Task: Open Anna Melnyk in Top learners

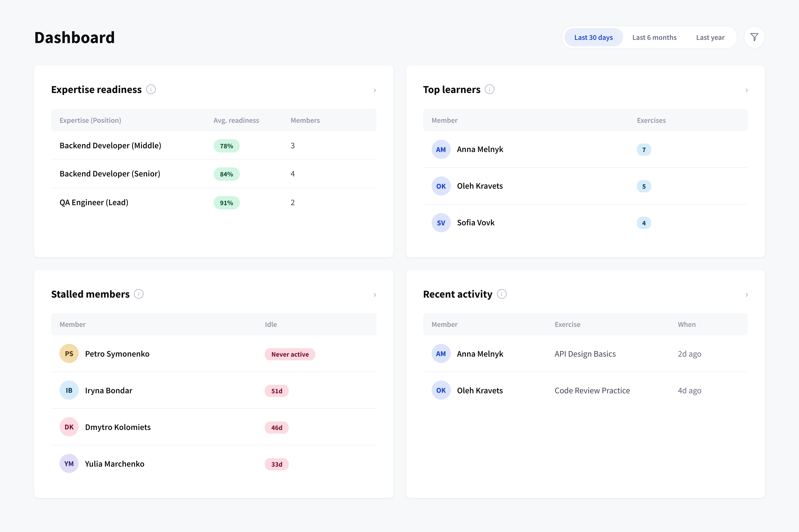Action: (480, 150)
